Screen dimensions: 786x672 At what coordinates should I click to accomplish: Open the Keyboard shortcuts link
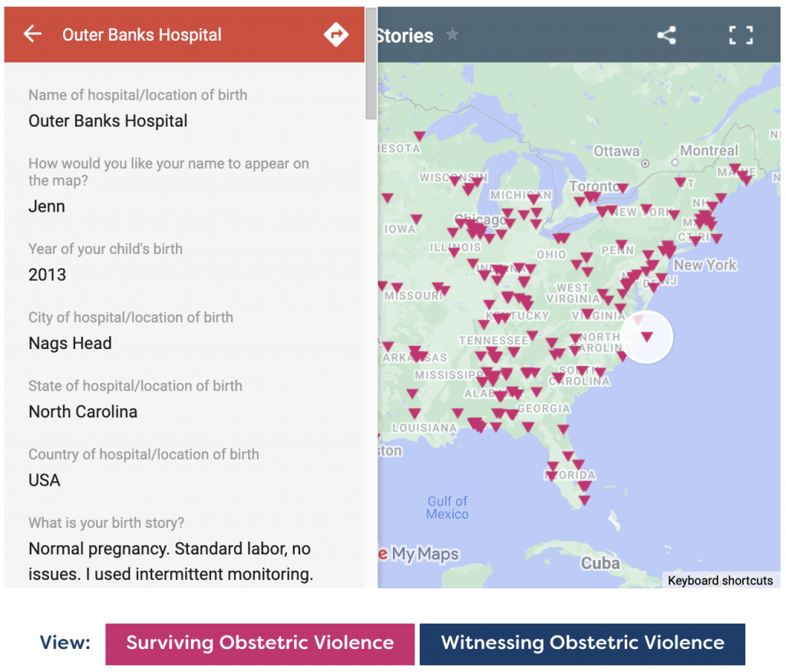(x=720, y=581)
